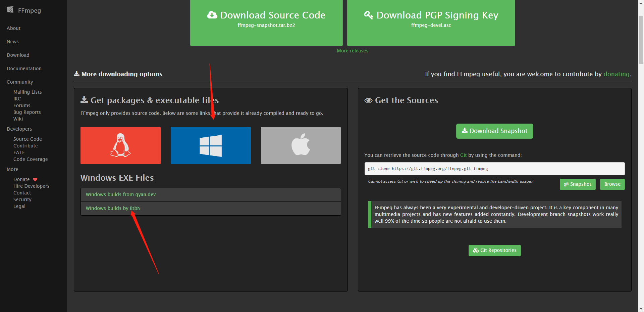Viewport: 644px width, 312px height.
Task: Open Windows builds from gyan.dev
Action: [121, 194]
